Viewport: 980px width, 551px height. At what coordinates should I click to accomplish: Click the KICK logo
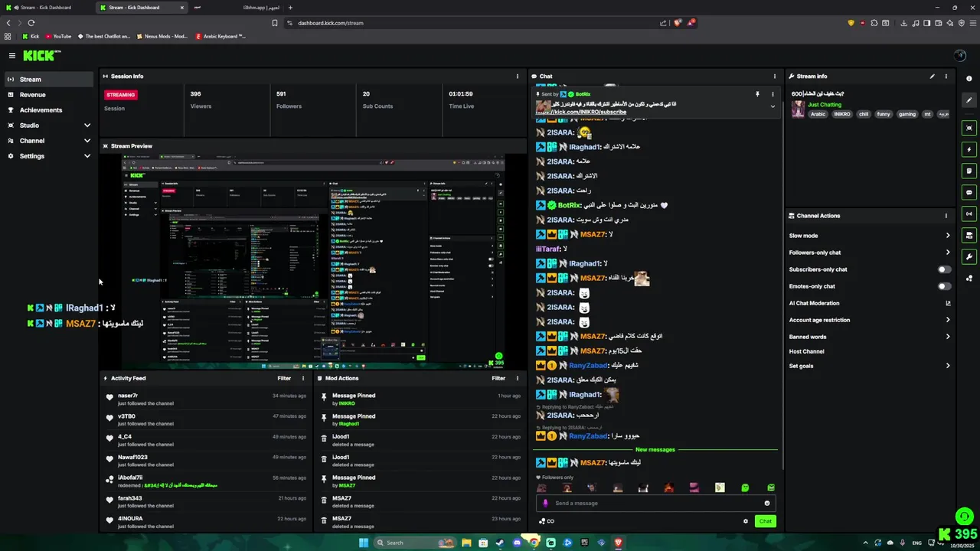[x=41, y=55]
